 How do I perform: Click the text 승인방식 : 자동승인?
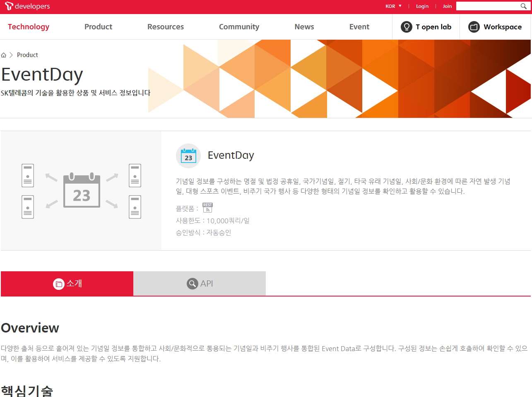coord(203,233)
